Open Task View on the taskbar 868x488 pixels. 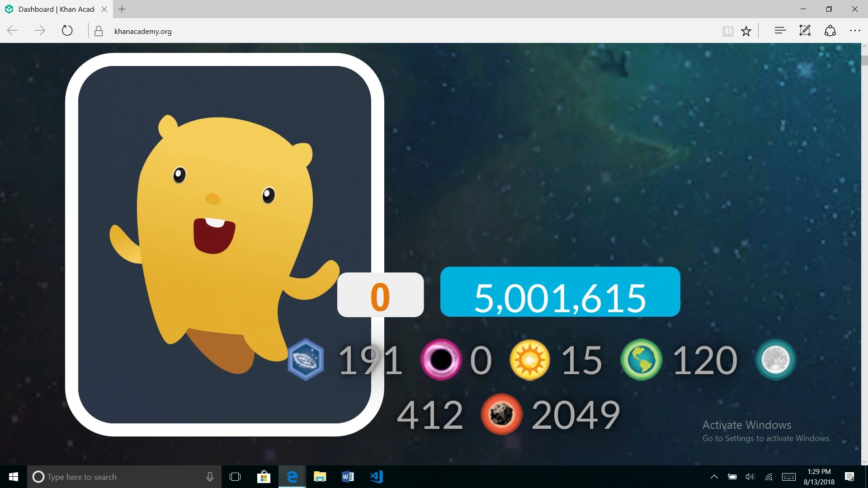click(x=235, y=477)
